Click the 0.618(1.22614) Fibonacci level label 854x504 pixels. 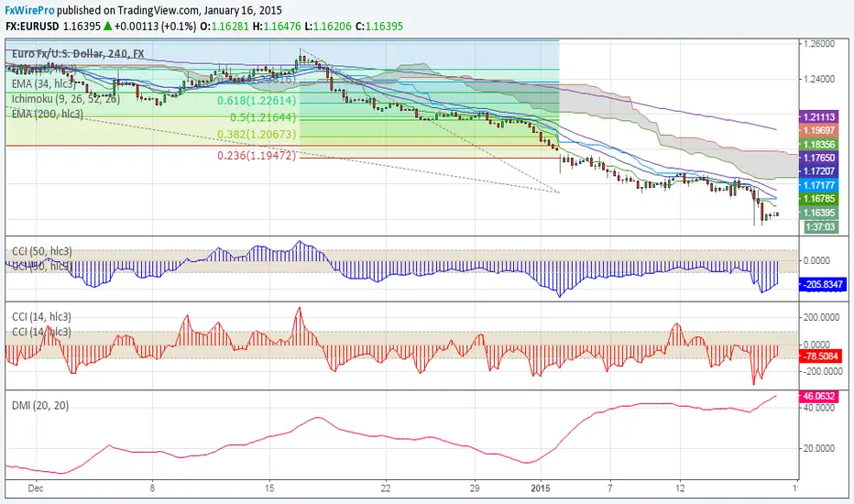click(257, 101)
